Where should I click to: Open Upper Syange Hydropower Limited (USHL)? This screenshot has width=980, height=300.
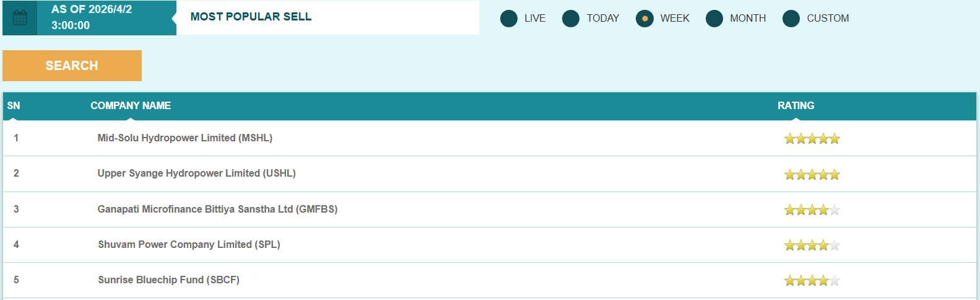[196, 174]
